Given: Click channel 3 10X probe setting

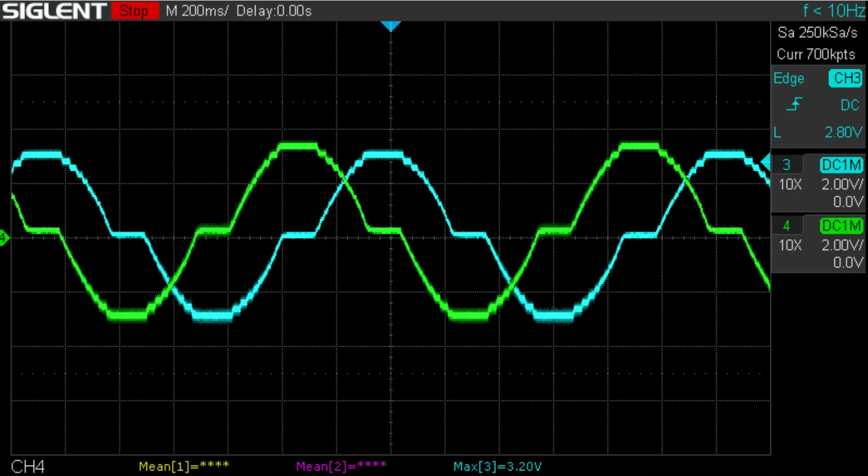Looking at the screenshot, I should [790, 184].
